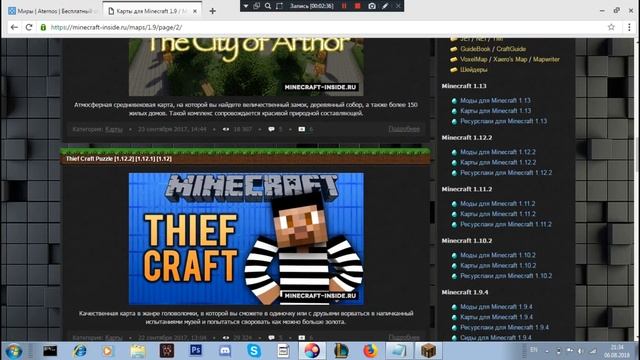Open the Mapwriter sidebar link

(546, 59)
